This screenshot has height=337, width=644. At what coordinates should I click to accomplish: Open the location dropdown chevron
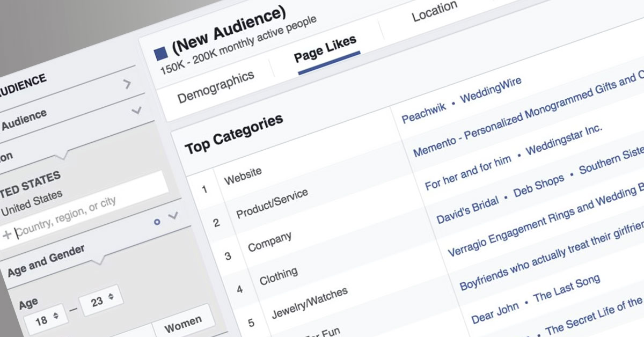point(173,216)
